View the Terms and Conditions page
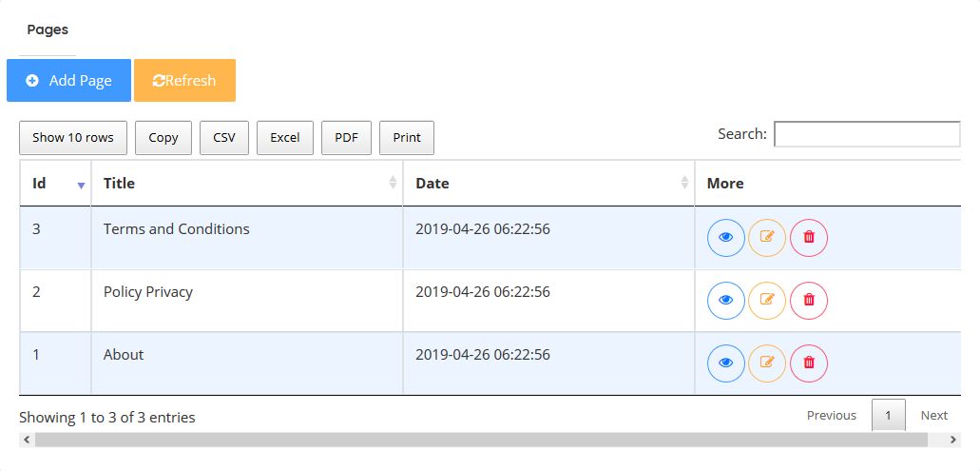Viewport: 980px width, 471px height. (726, 238)
